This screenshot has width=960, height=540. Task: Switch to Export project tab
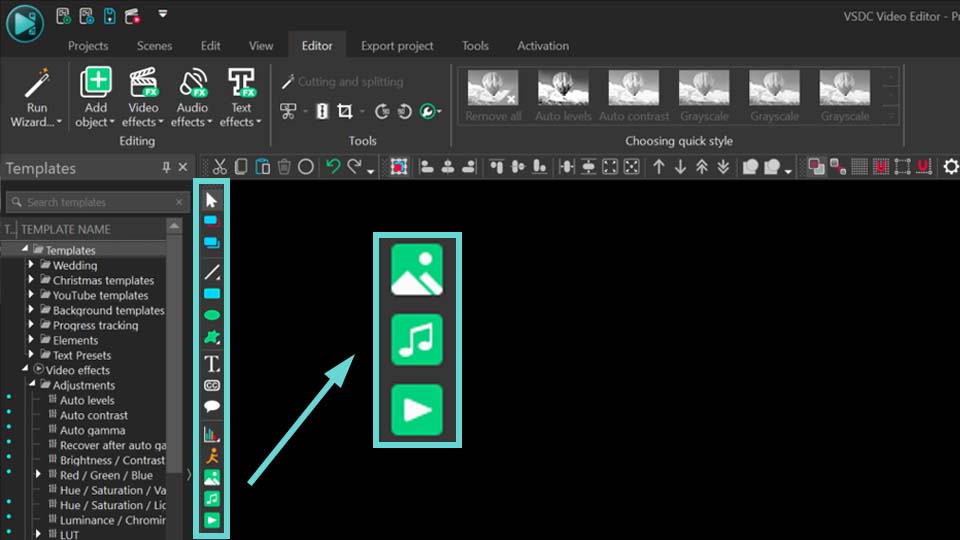pyautogui.click(x=397, y=46)
